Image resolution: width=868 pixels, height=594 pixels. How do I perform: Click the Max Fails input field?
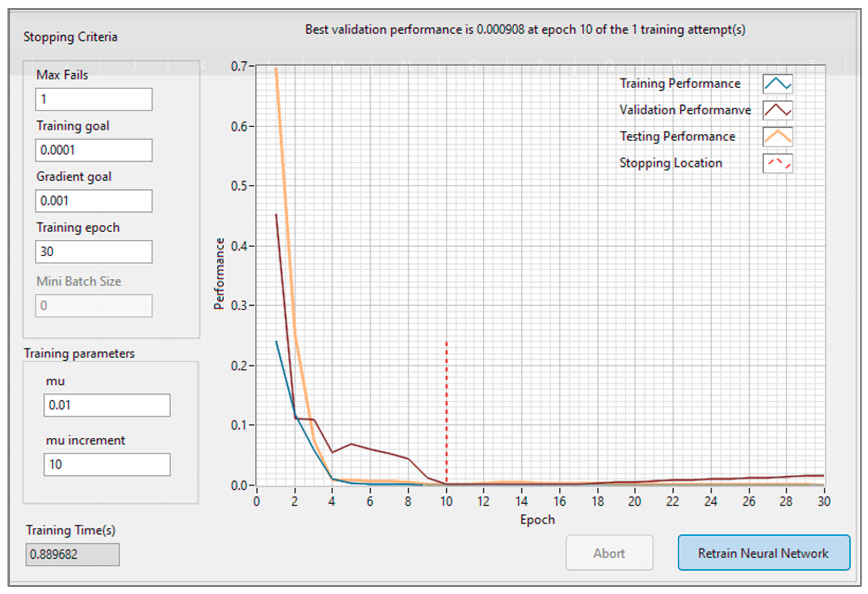point(94,99)
